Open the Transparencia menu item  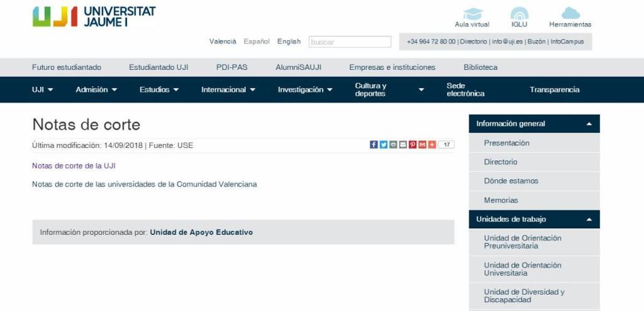[555, 90]
